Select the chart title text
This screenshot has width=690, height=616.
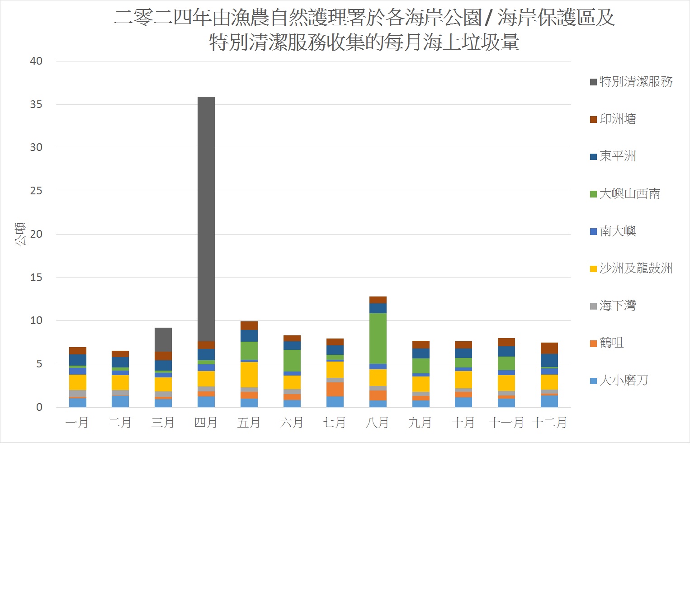(364, 30)
